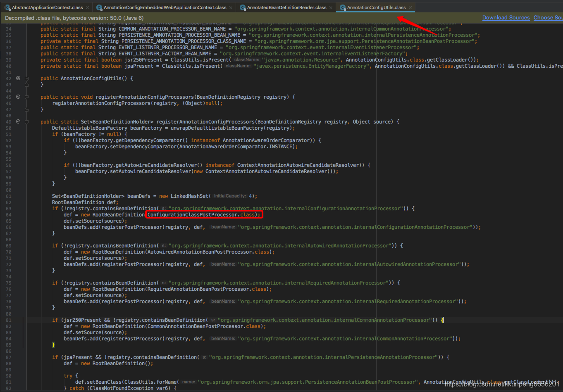Click AutowiredAnnotationBeanPostProcessor.class on line 70
Image resolution: width=563 pixels, height=392 pixels.
(x=208, y=252)
